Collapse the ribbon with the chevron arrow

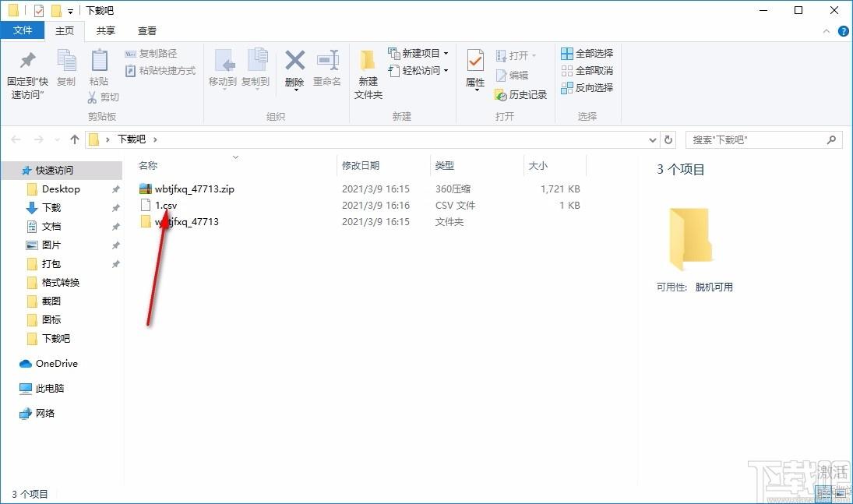[x=827, y=31]
